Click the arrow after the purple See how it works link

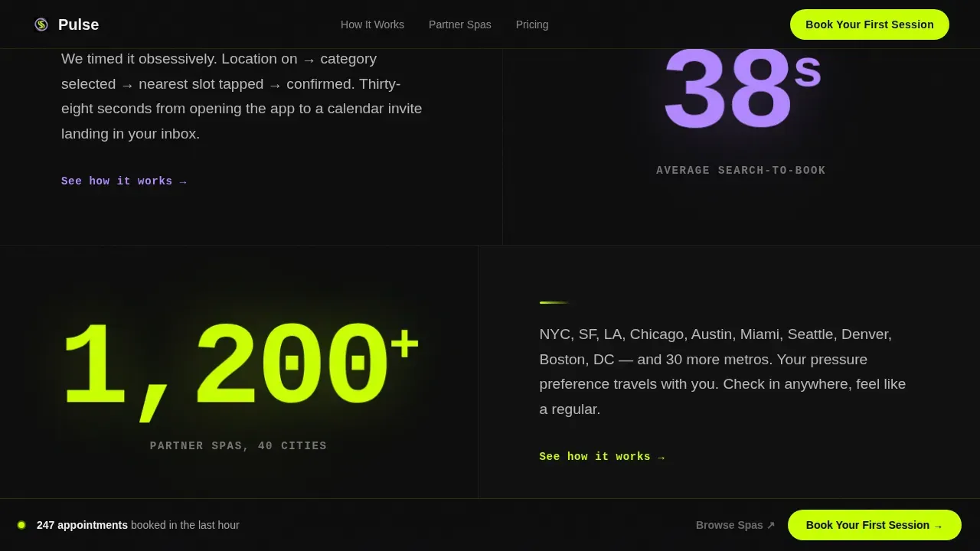pos(183,182)
